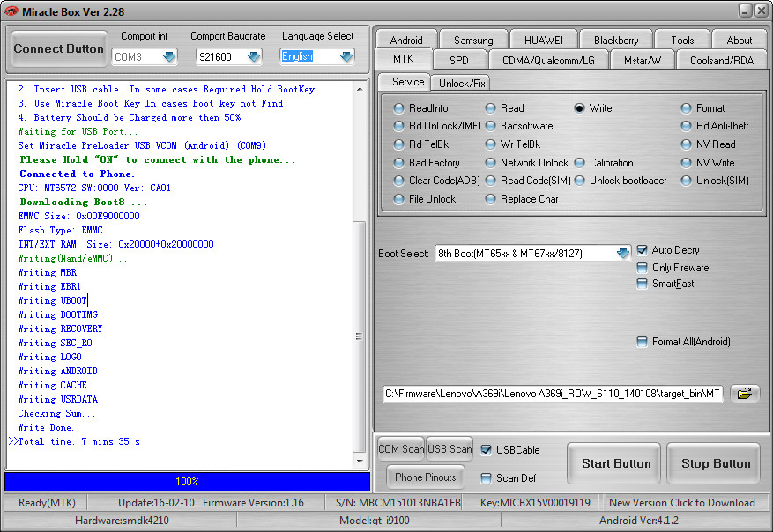This screenshot has height=532, width=773.
Task: Click the blue 100% progress bar
Action: coord(187,482)
